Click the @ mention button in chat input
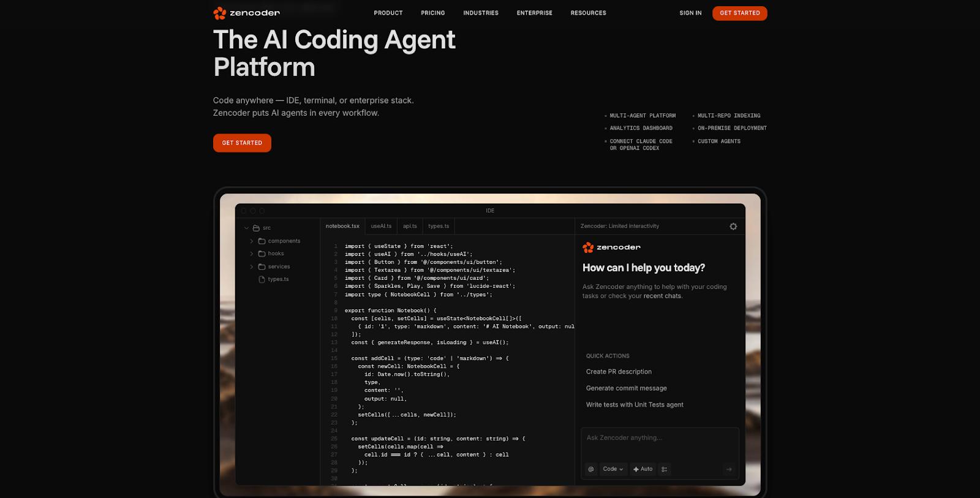 pyautogui.click(x=591, y=469)
